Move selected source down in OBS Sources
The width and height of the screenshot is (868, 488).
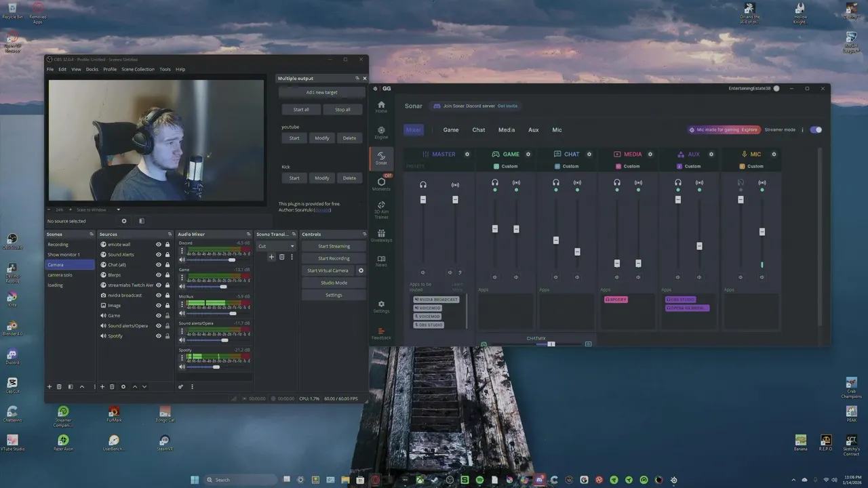coord(144,386)
